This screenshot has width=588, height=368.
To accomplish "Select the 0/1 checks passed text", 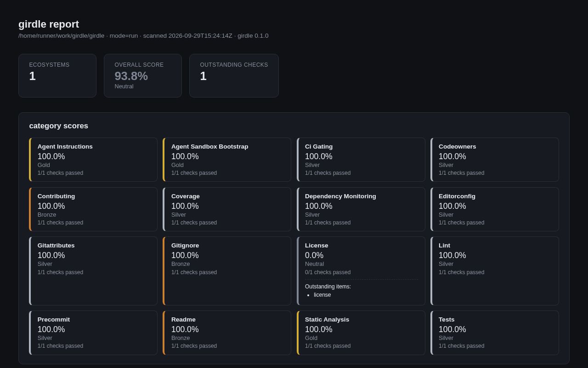I will coord(328,272).
